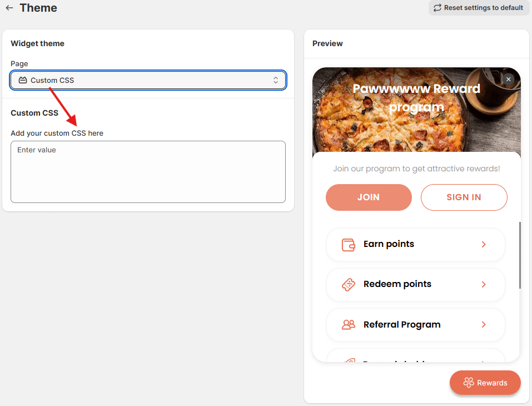
Task: Click the preview widget scrollbar
Action: pyautogui.click(x=520, y=255)
